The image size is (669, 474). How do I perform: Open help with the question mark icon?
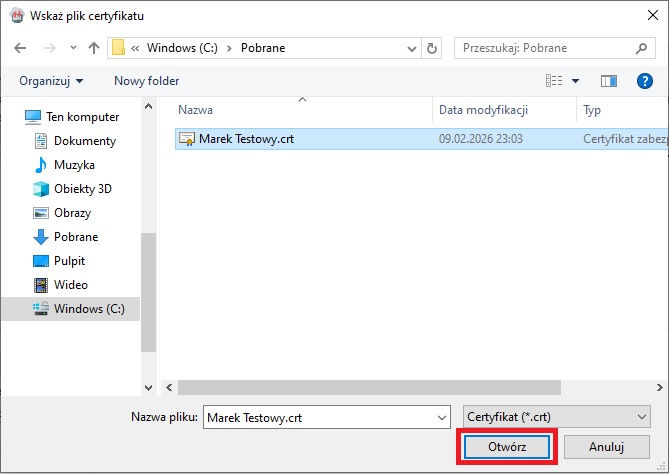pos(644,80)
